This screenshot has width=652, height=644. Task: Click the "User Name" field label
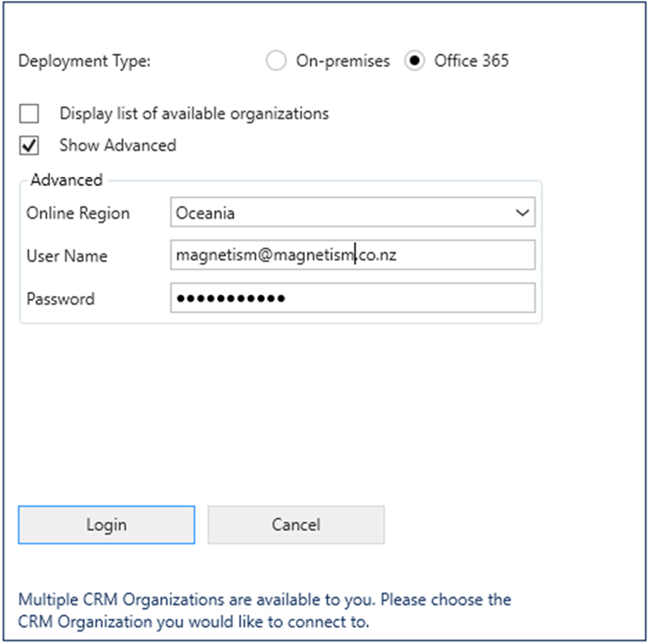tap(67, 255)
